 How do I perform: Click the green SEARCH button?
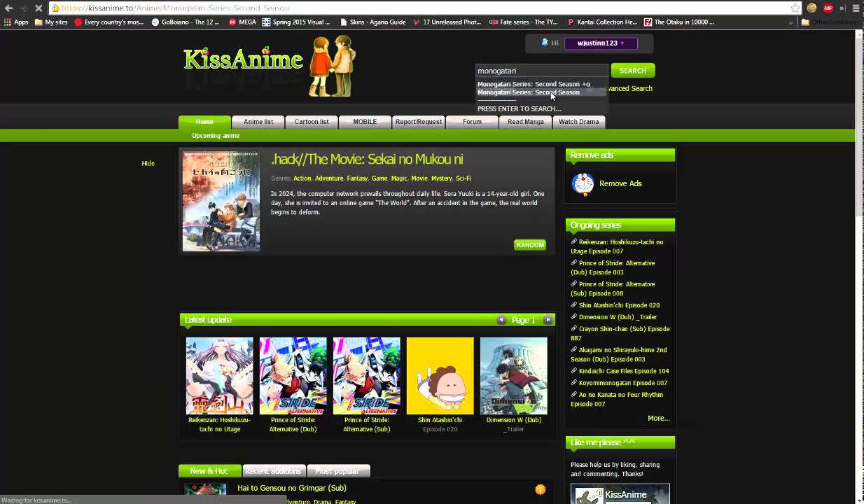[x=633, y=71]
